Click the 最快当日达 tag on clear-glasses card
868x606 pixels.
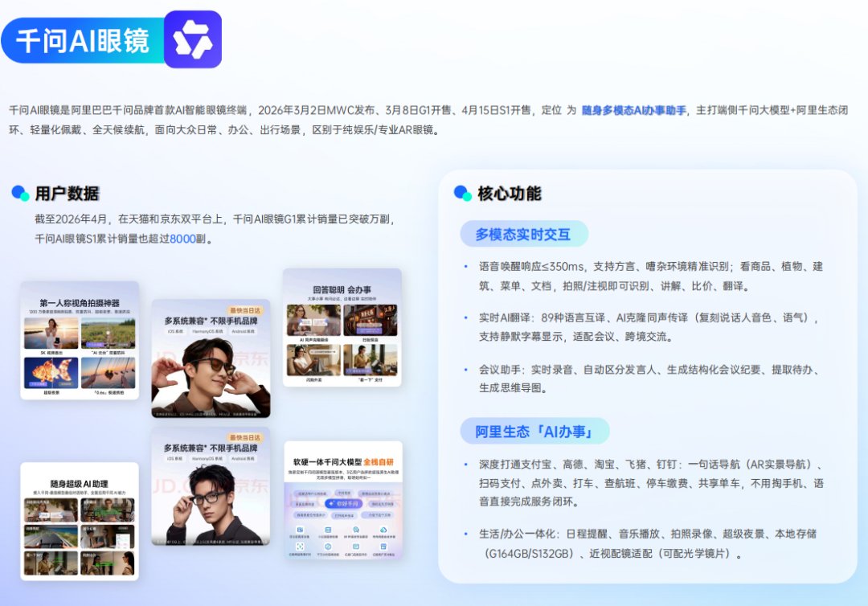click(245, 437)
